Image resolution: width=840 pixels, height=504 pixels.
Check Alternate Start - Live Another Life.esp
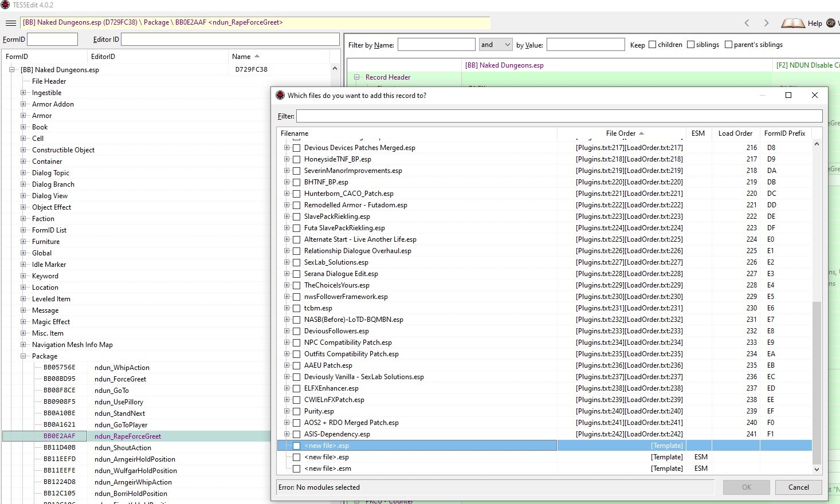pyautogui.click(x=296, y=239)
